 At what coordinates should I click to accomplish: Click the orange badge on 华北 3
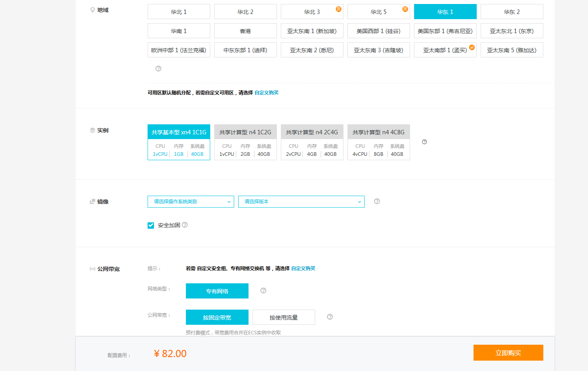[339, 9]
